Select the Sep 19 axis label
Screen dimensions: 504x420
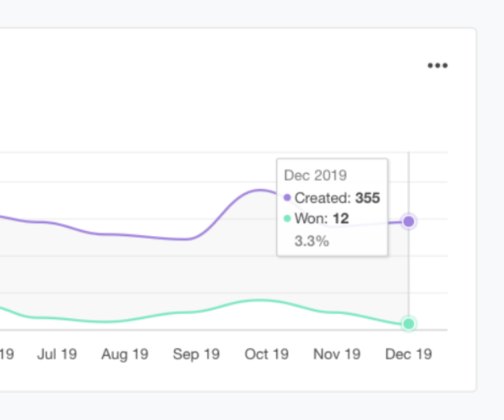pyautogui.click(x=196, y=354)
